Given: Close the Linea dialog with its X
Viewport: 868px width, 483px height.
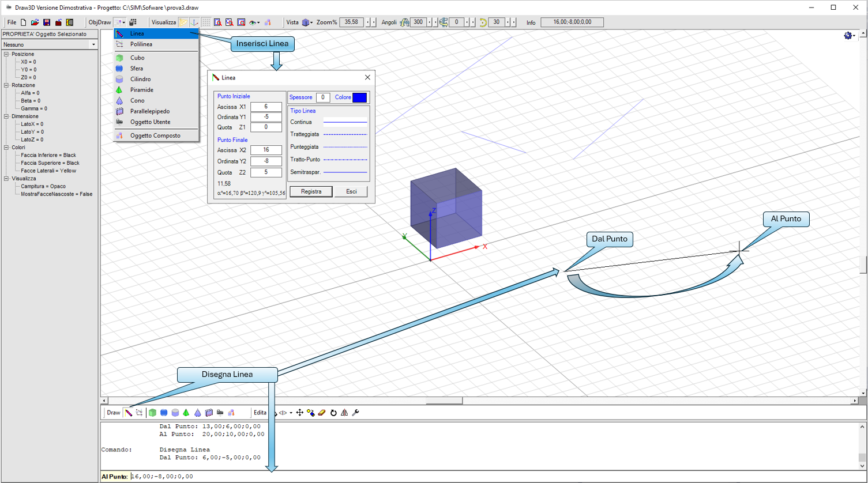Looking at the screenshot, I should click(367, 77).
